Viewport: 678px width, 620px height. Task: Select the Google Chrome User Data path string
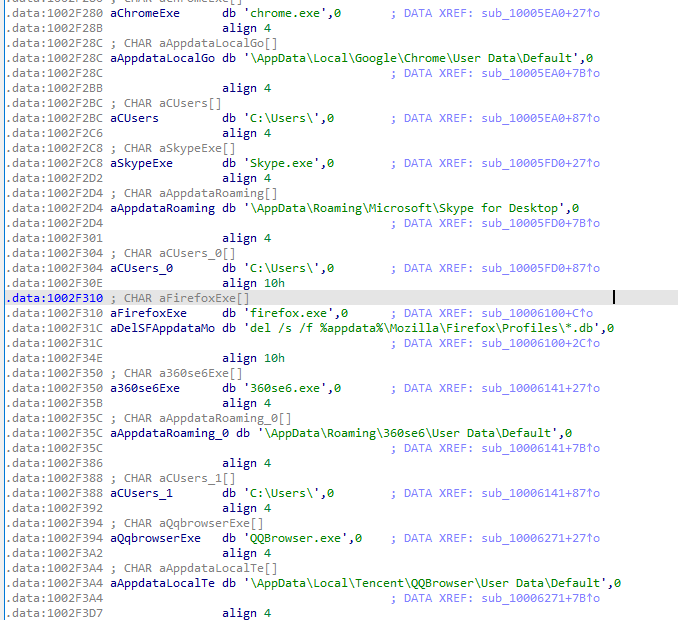(412, 58)
